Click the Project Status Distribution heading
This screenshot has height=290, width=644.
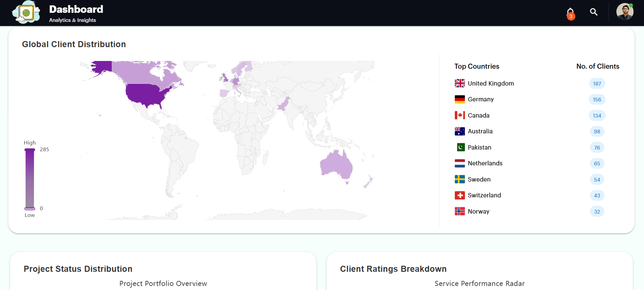click(78, 269)
